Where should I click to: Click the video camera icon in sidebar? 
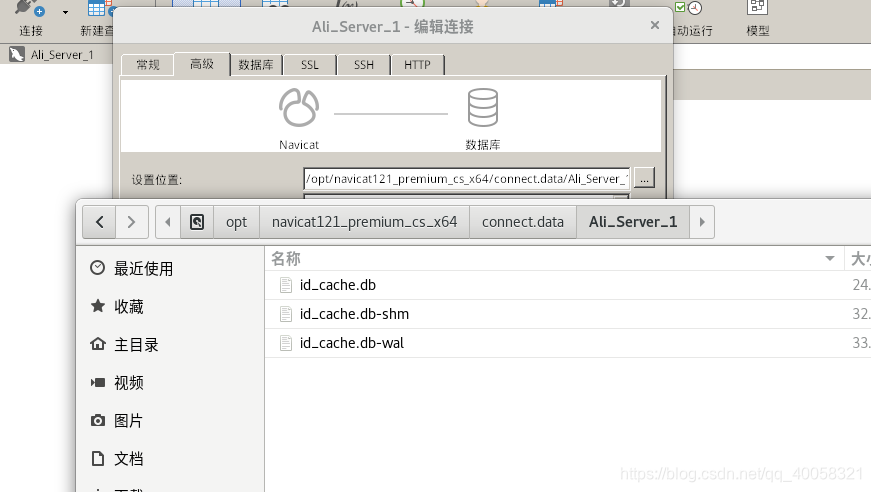coord(98,382)
